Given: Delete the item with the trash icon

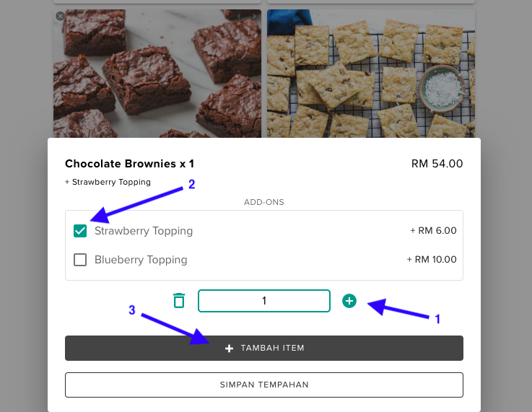Looking at the screenshot, I should point(179,301).
